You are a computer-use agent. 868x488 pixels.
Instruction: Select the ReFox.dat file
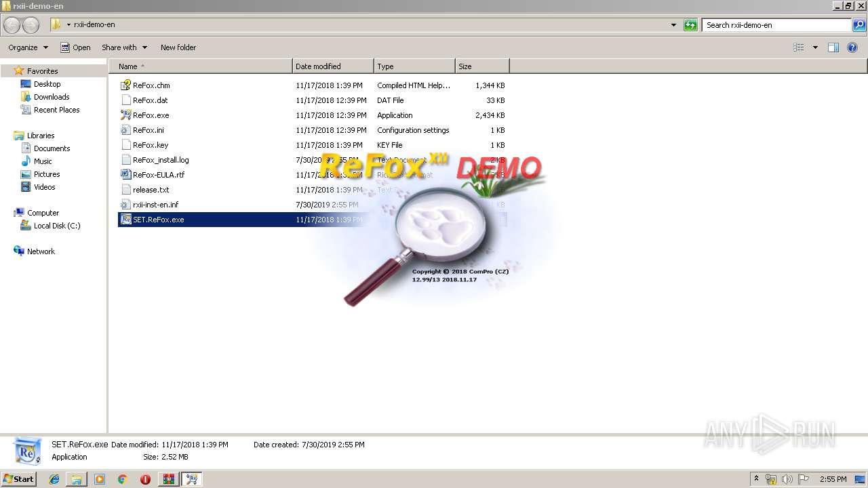click(150, 100)
